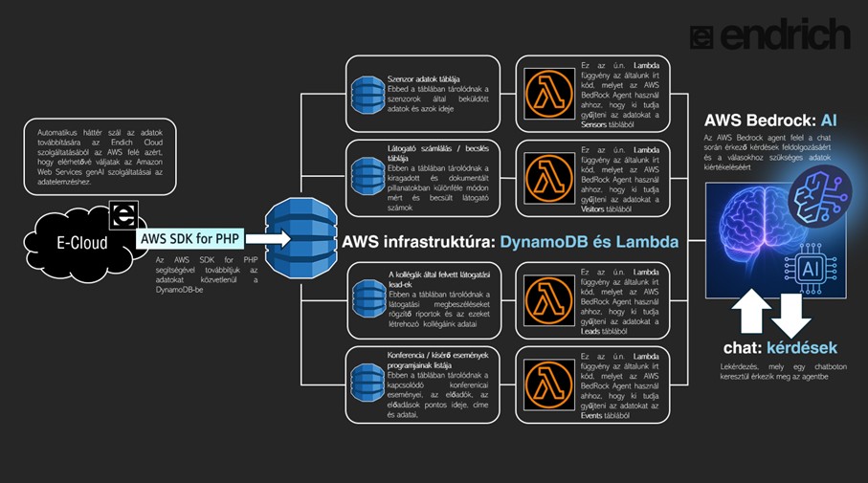Click the Lambda icon for Leads table
Screen dimensions: 868x483
point(549,300)
